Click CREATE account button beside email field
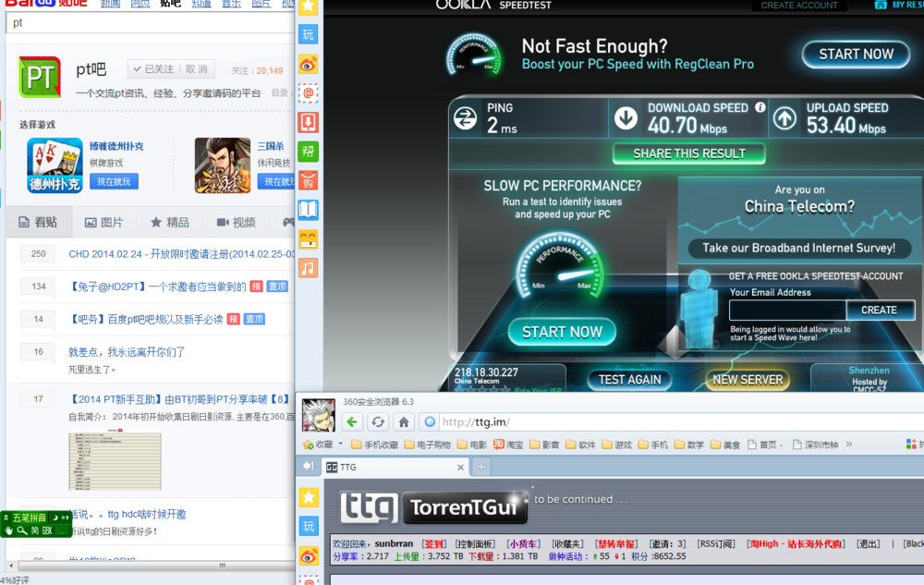Screen dimensions: 924x585 click(880, 310)
